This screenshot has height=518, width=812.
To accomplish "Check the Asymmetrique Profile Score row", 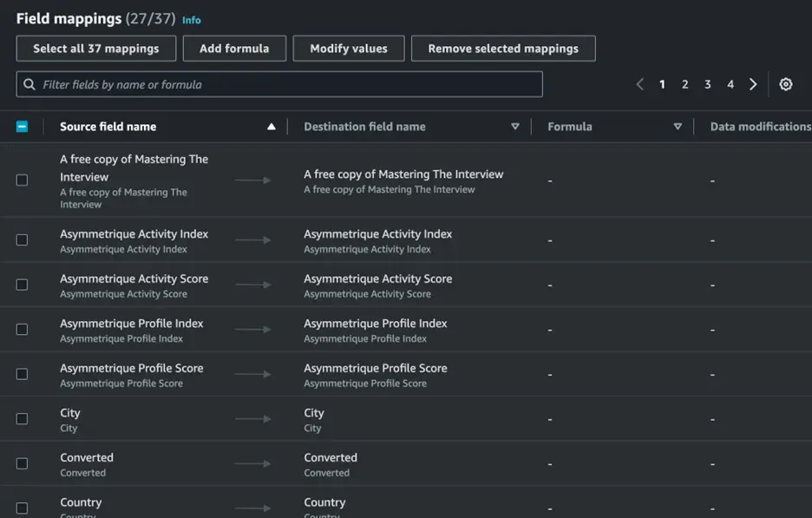I will [x=23, y=374].
